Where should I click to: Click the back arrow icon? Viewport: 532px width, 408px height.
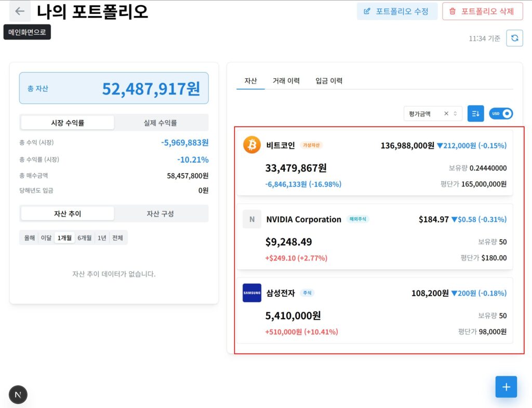(20, 11)
